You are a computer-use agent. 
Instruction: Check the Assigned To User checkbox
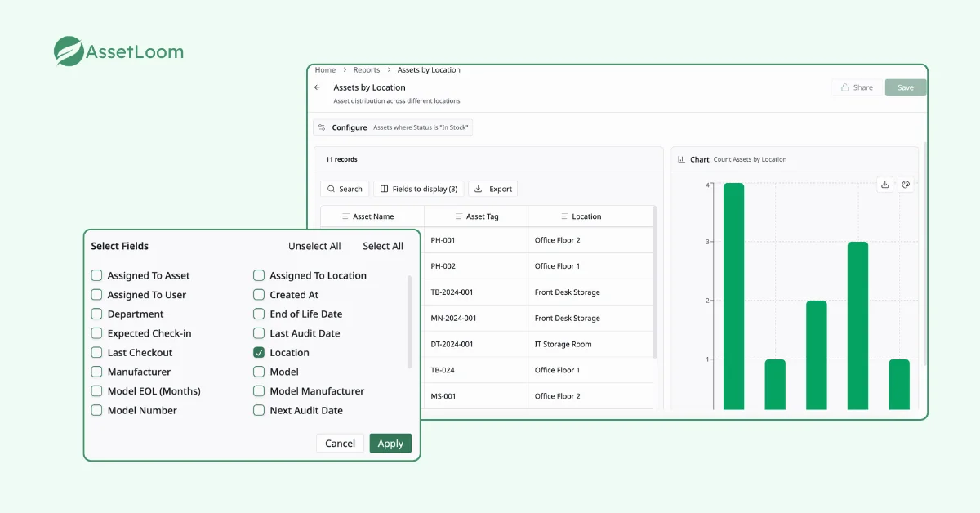(x=96, y=295)
